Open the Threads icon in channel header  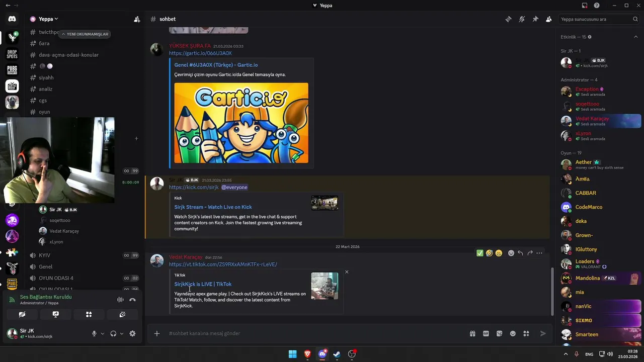(x=509, y=19)
